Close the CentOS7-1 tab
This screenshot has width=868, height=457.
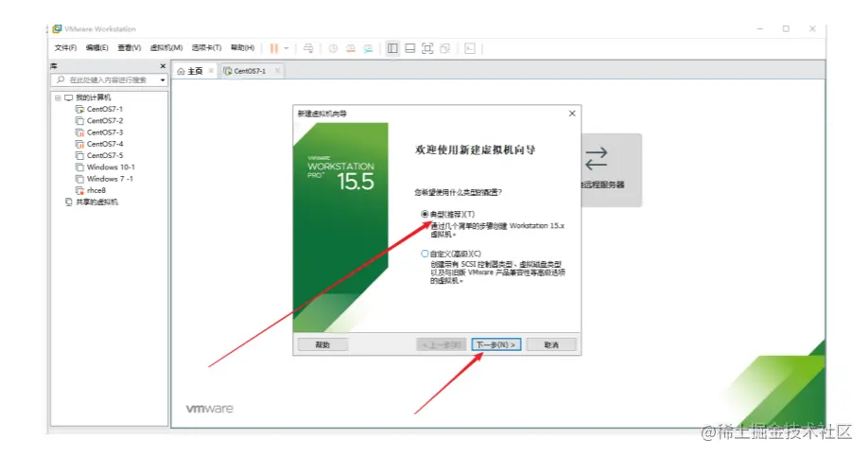(277, 71)
